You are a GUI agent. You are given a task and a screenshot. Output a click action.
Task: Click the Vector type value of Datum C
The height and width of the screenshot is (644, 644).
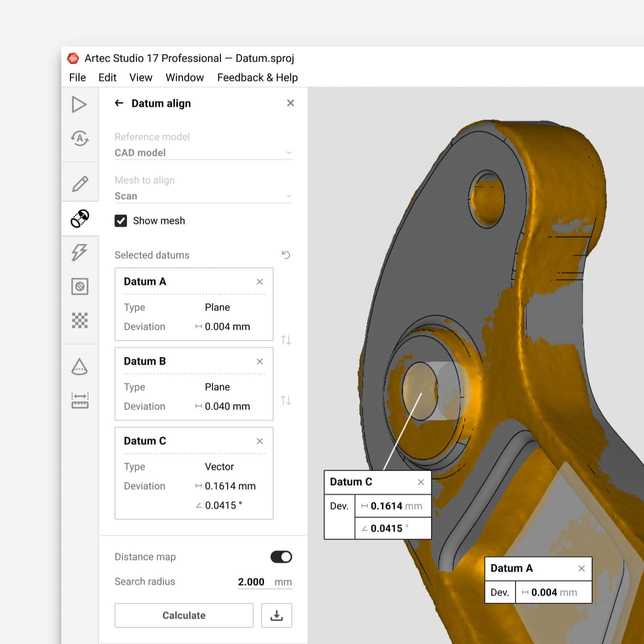(219, 467)
